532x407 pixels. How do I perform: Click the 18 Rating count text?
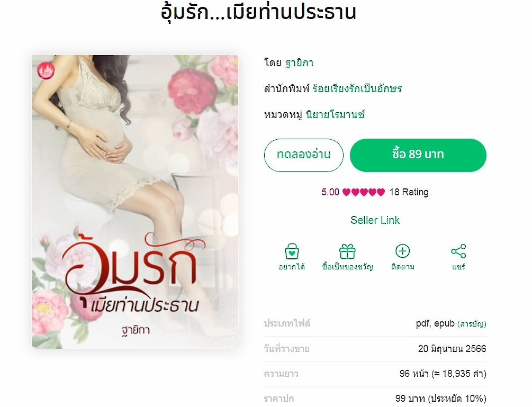(409, 192)
